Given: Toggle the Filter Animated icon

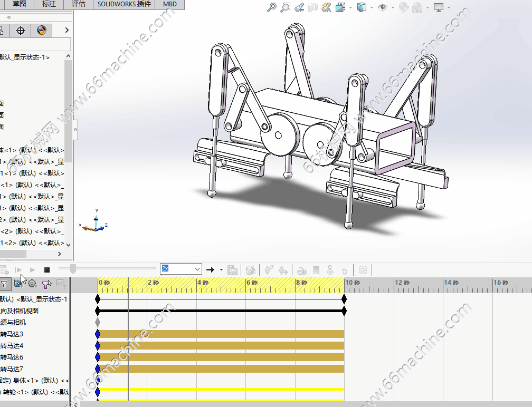Looking at the screenshot, I should coord(18,284).
